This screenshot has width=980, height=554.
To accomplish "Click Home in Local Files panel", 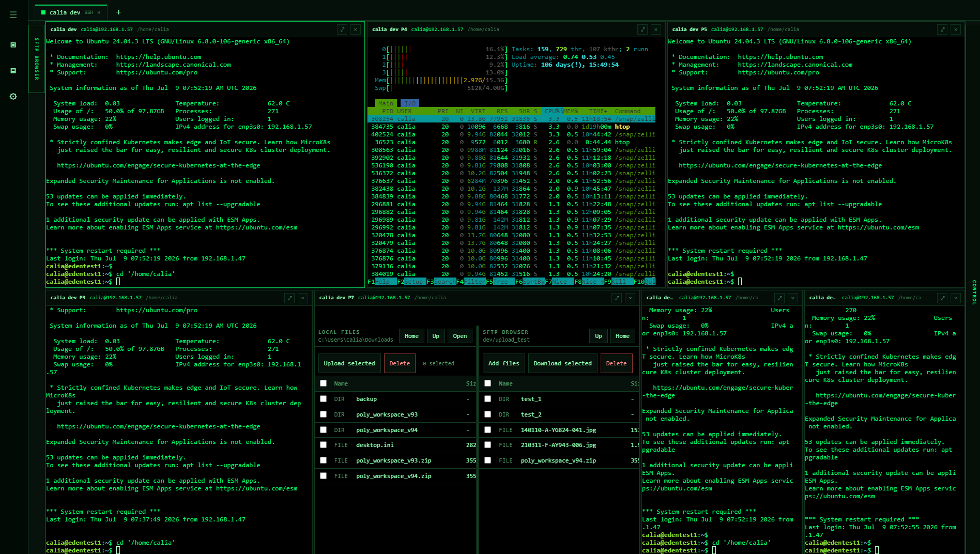I will pyautogui.click(x=411, y=336).
